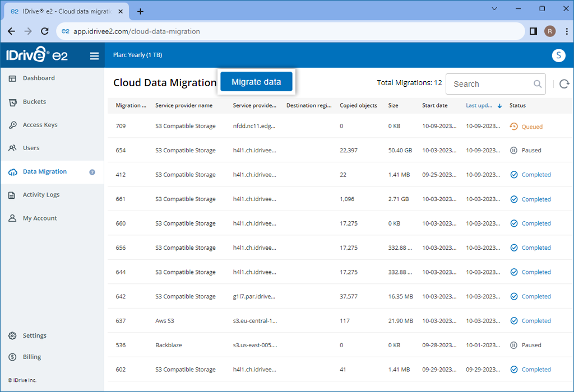Open the browser tab search chevron
Screen dimensions: 574x392
tap(493, 8)
